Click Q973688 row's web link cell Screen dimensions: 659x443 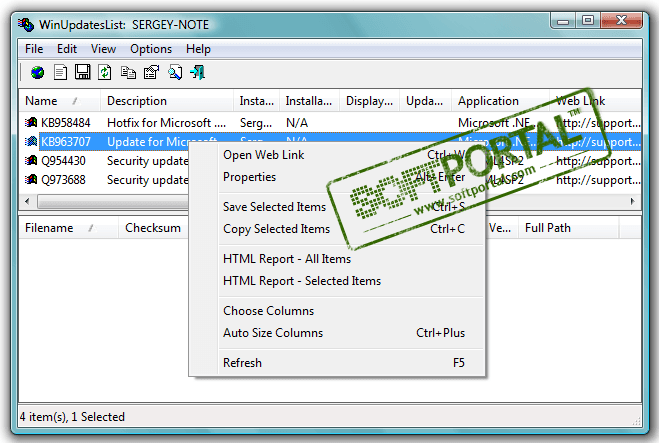598,180
